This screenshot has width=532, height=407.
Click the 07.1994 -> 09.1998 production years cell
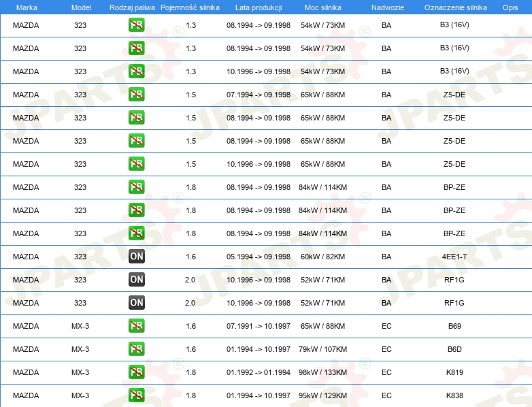click(x=259, y=95)
